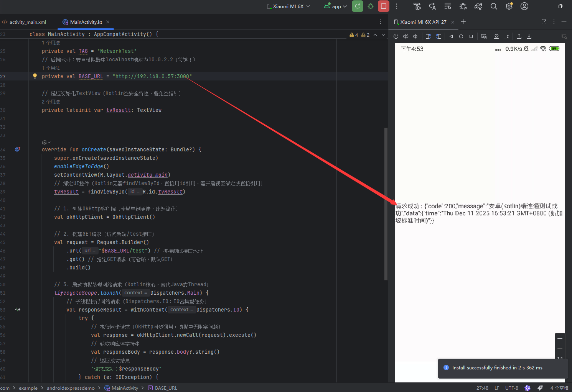Add a new device tab with plus
572x392 pixels.
coord(463,22)
